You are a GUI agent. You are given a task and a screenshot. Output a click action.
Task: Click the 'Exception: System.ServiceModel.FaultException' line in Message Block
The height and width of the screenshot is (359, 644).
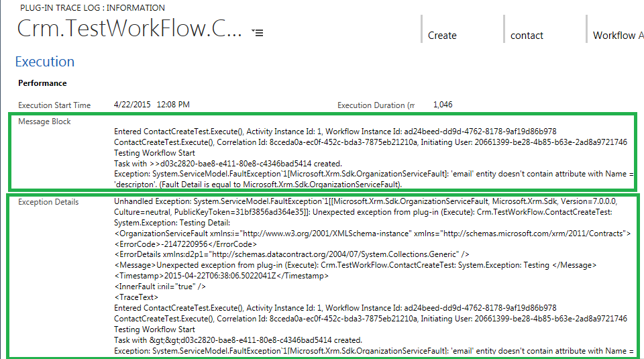(374, 174)
